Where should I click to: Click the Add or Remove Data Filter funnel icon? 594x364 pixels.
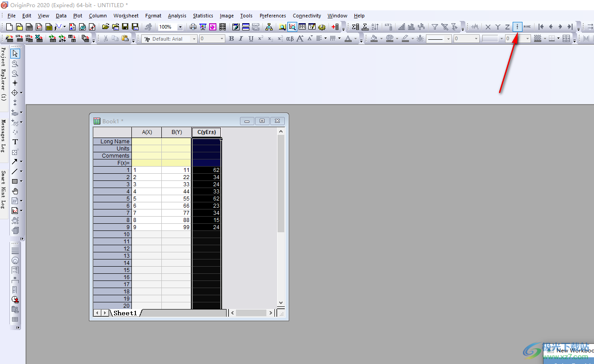(434, 27)
